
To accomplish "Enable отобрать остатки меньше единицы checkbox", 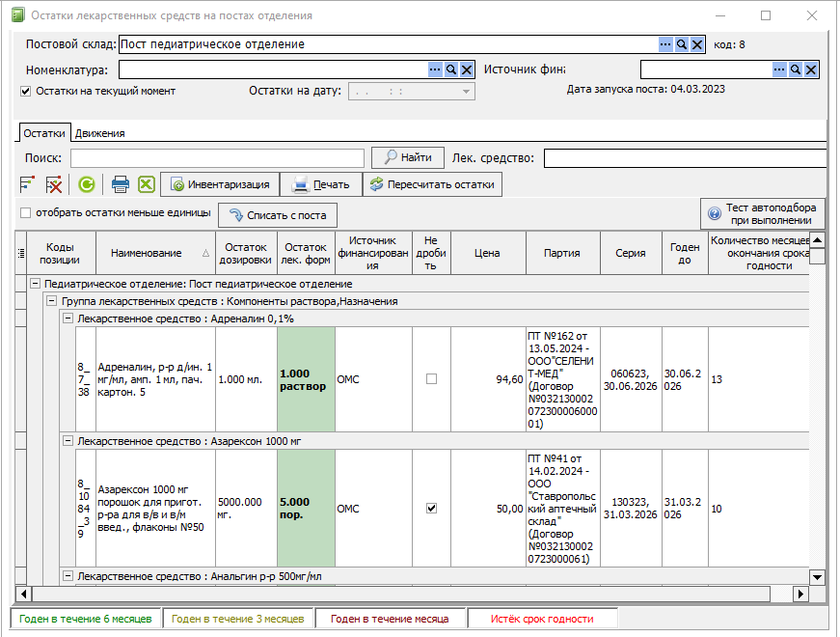I will pos(25,213).
